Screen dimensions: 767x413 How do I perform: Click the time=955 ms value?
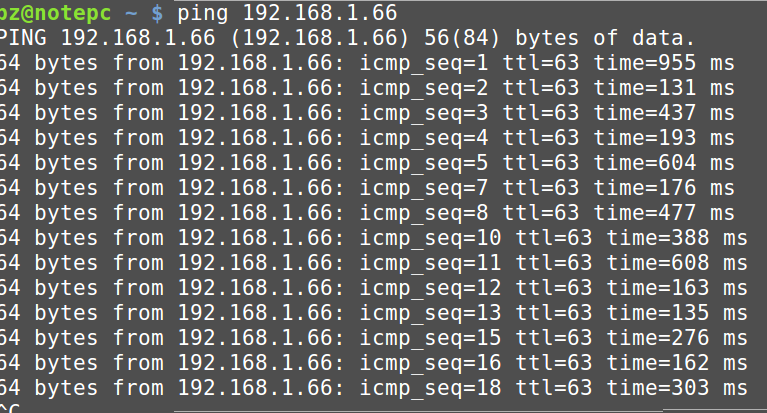point(664,63)
